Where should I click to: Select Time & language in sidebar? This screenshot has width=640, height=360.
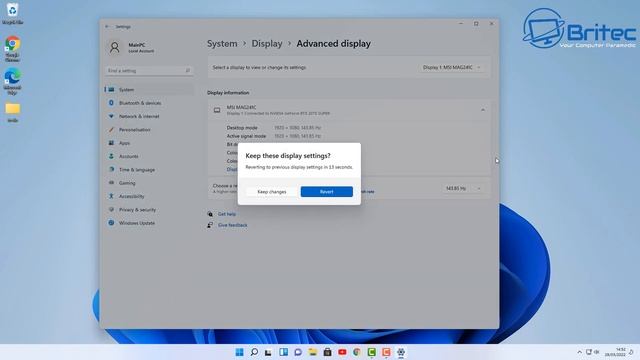[149, 169]
